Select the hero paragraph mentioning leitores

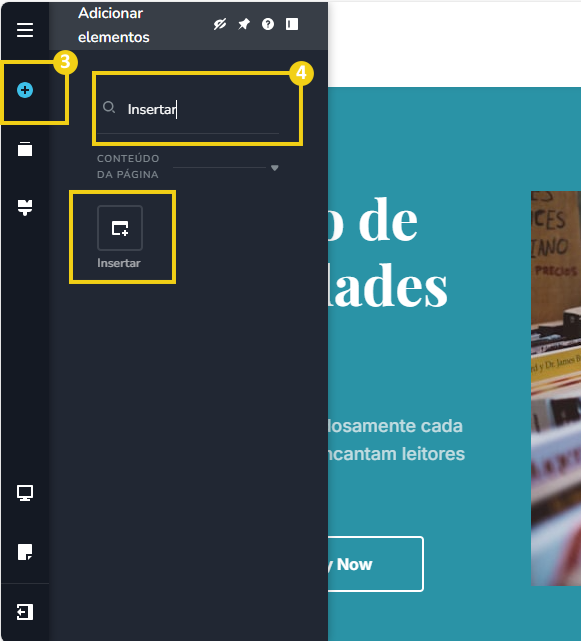[x=396, y=440]
